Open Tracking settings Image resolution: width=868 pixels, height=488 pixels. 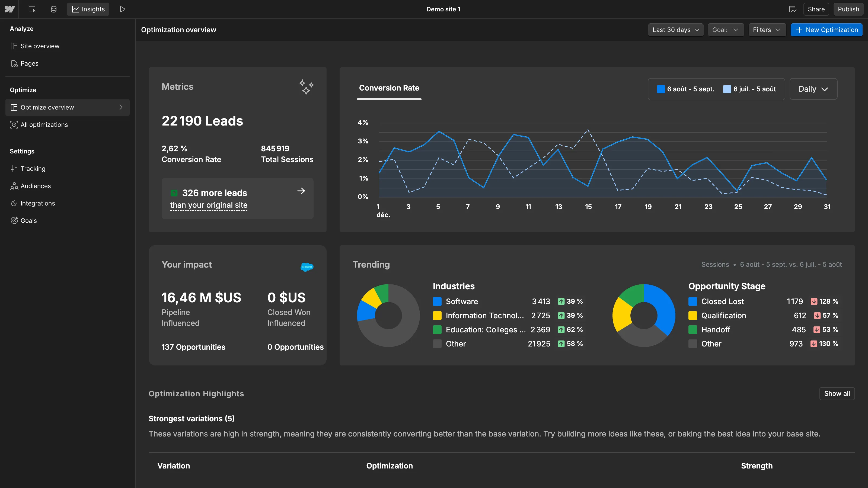click(x=67, y=168)
